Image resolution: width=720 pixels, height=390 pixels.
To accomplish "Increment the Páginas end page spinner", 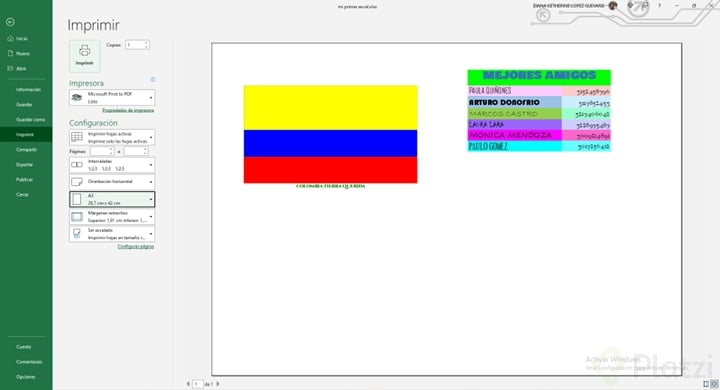I will tap(146, 149).
